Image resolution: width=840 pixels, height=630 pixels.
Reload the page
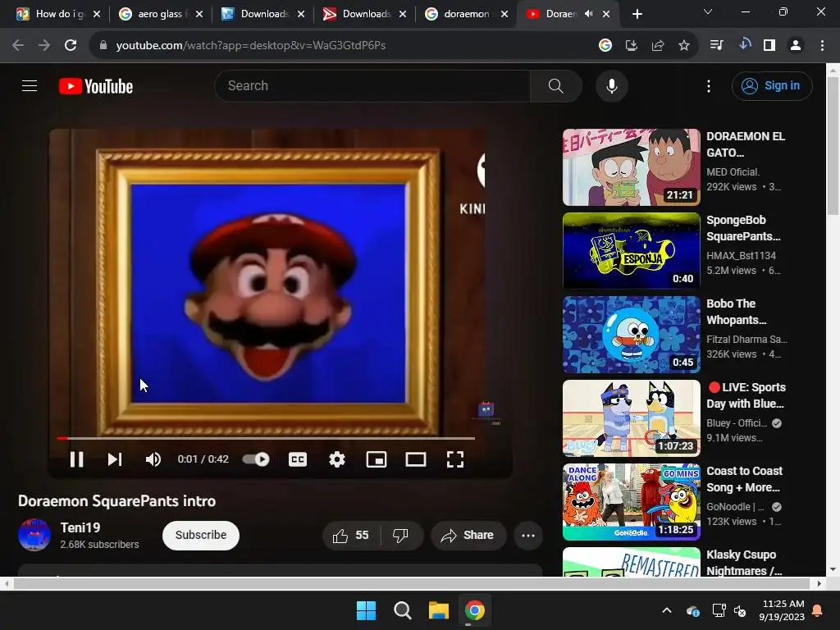coord(71,45)
